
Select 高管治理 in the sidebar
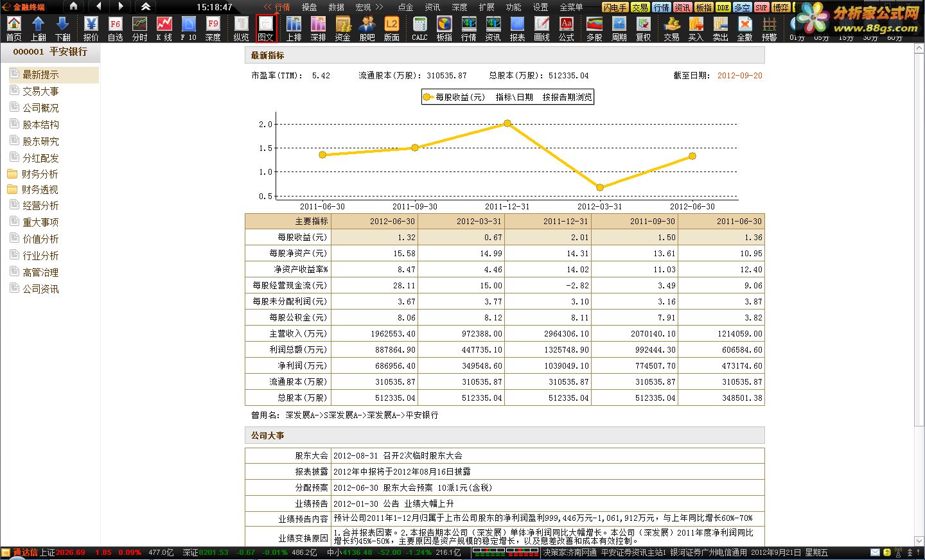40,272
